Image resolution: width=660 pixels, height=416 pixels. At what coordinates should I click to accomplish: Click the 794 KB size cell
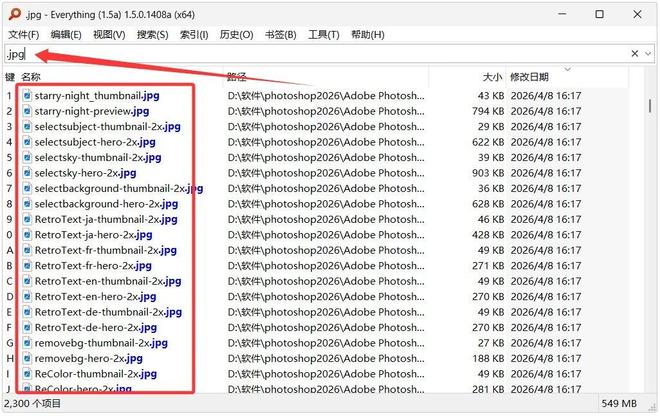coord(488,111)
